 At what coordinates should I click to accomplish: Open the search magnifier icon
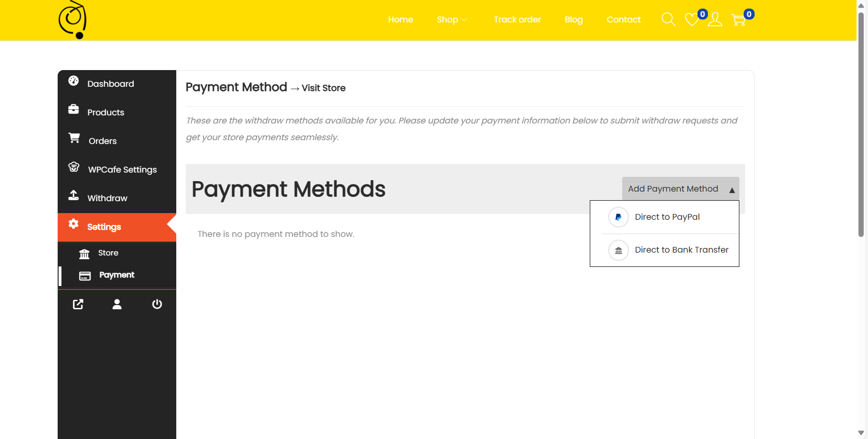pyautogui.click(x=668, y=20)
